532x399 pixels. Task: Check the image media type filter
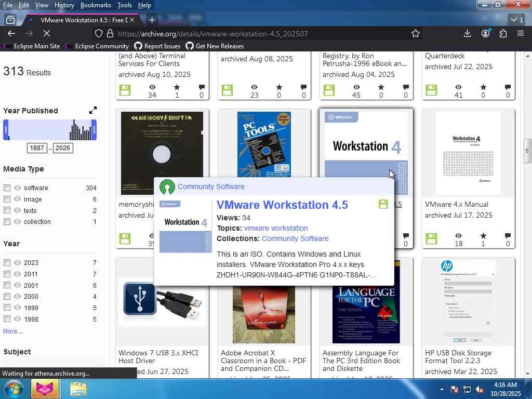click(x=7, y=199)
